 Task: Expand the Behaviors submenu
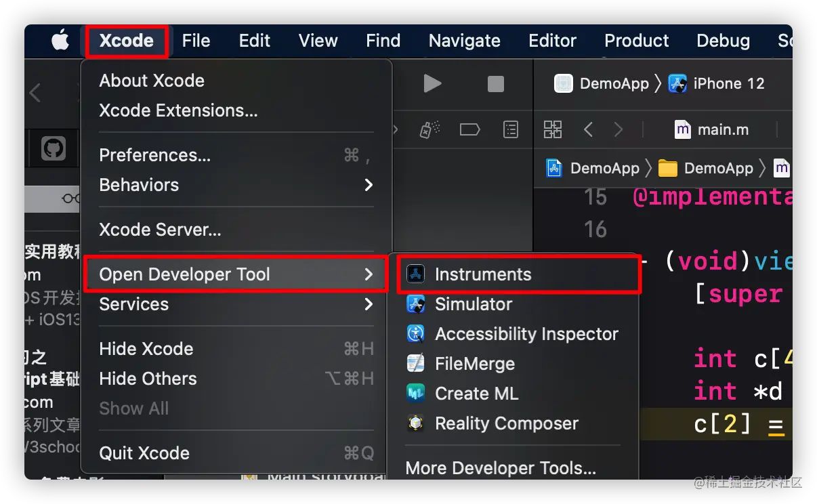click(x=236, y=185)
